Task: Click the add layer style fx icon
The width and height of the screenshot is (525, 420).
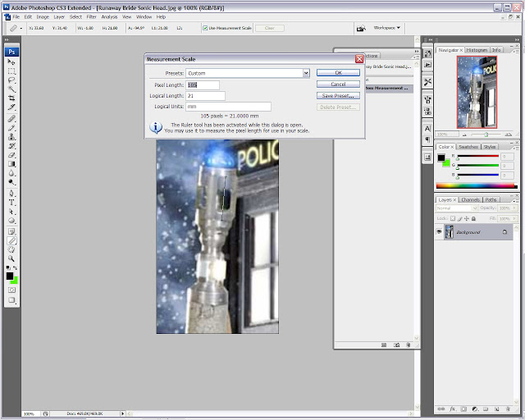Action: coord(452,409)
